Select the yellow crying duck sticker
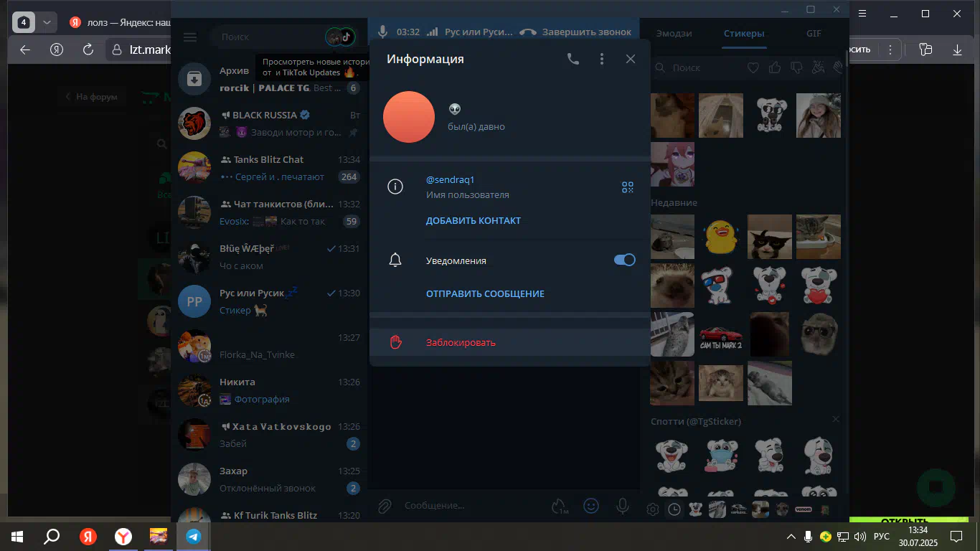Screen dimensions: 980x551 click(x=721, y=237)
